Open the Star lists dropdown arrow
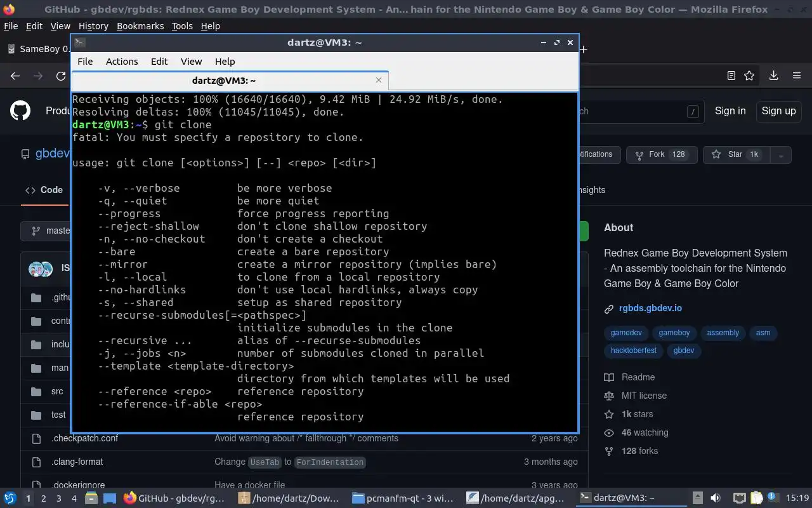The image size is (812, 508). [781, 154]
